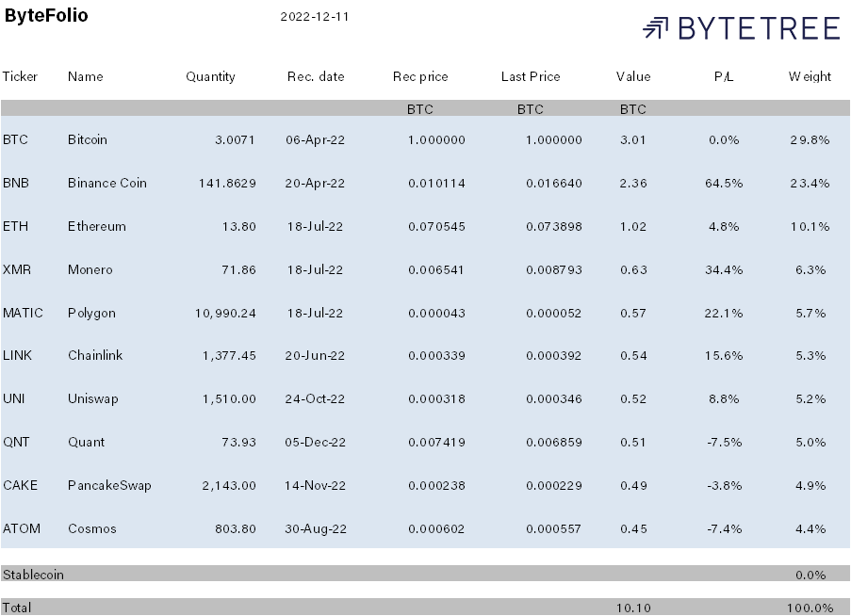The image size is (851, 616).
Task: Select the date 2022-12-11
Action: click(x=314, y=16)
